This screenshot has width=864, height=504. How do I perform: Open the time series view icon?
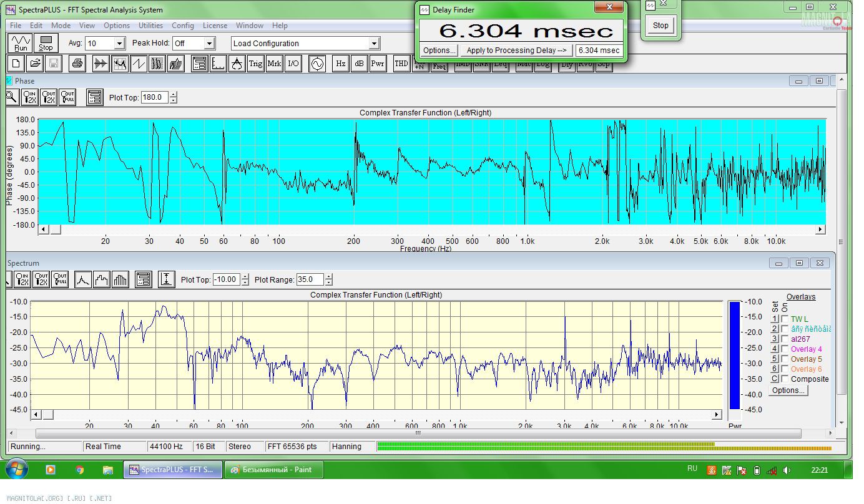[101, 63]
